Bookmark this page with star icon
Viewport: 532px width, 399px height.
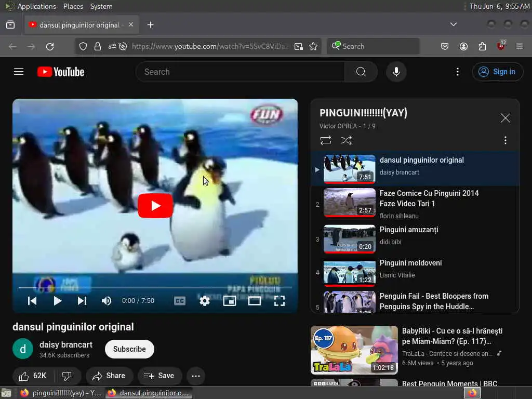[313, 46]
